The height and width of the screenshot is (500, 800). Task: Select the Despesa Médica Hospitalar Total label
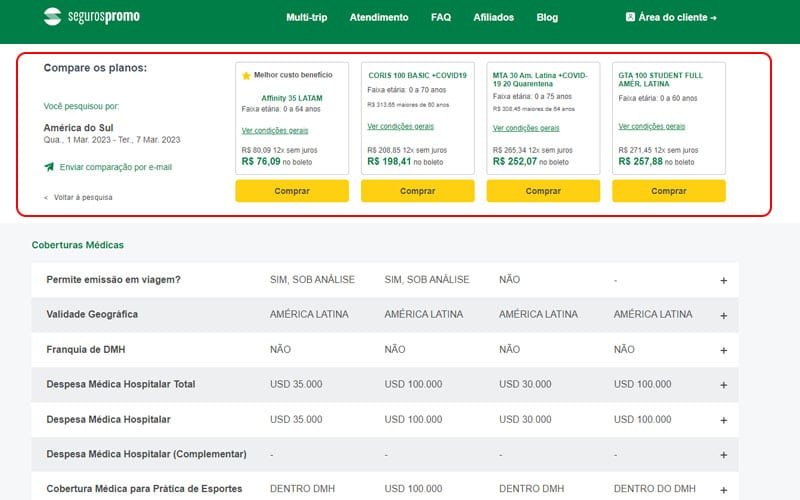click(121, 384)
